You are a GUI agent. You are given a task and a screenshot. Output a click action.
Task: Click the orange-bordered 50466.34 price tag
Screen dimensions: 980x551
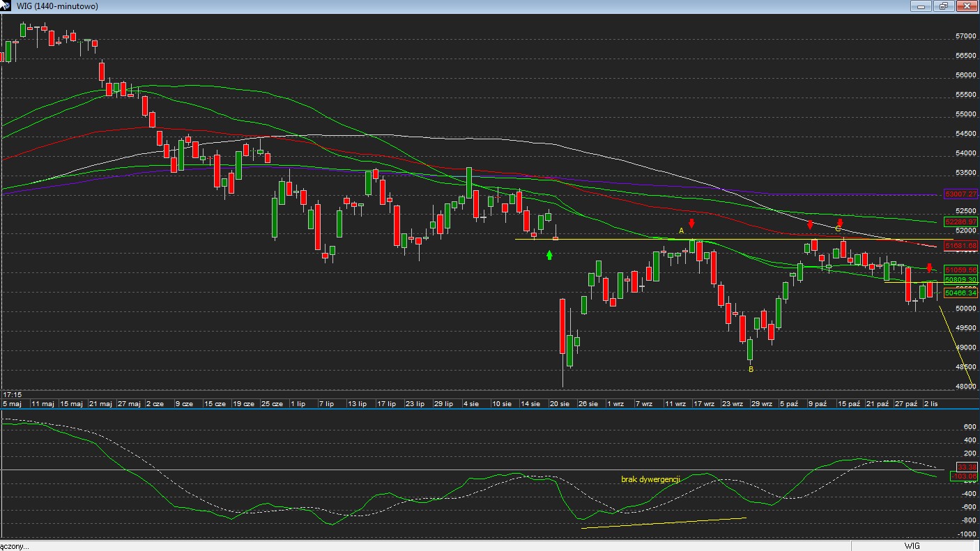(x=960, y=293)
